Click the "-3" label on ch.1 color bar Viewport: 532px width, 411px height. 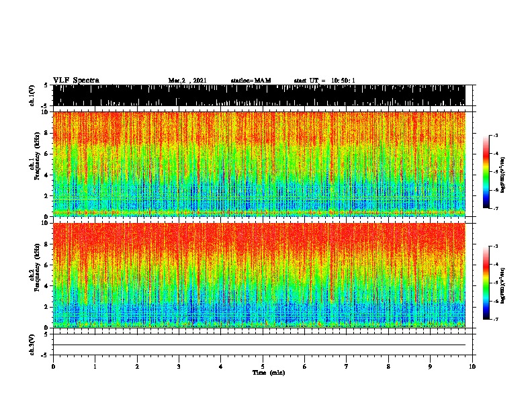click(495, 136)
